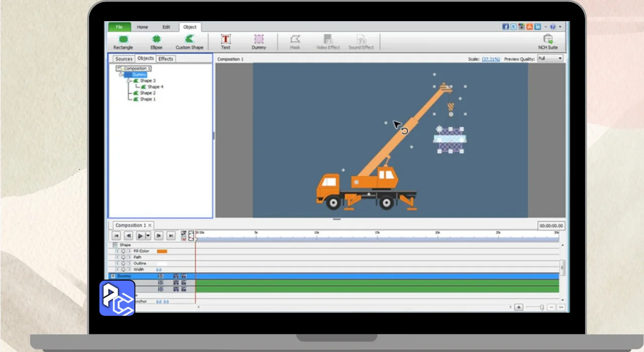Click the Facebook share icon
Image resolution: width=644 pixels, height=352 pixels.
click(x=506, y=27)
